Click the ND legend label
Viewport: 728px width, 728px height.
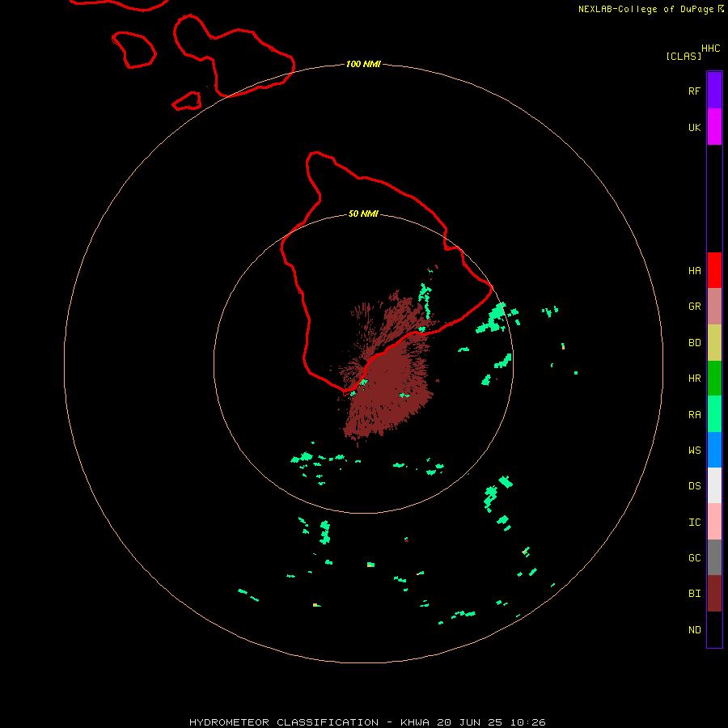pyautogui.click(x=694, y=630)
